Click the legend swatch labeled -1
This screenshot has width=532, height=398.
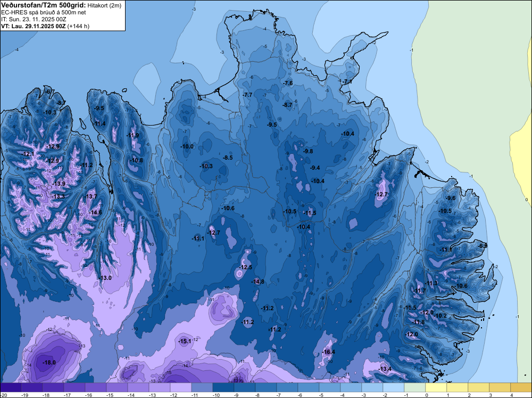[x=414, y=387]
